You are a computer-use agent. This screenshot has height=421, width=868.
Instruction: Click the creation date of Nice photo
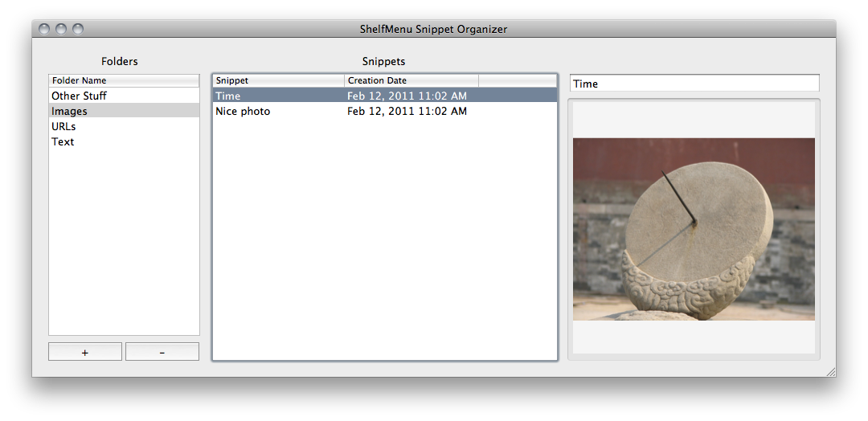click(x=407, y=111)
